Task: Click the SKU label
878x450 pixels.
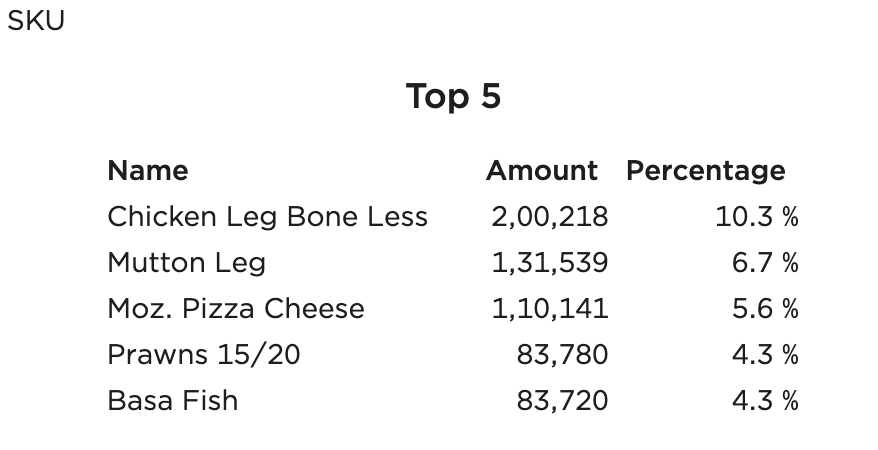Action: [36, 21]
